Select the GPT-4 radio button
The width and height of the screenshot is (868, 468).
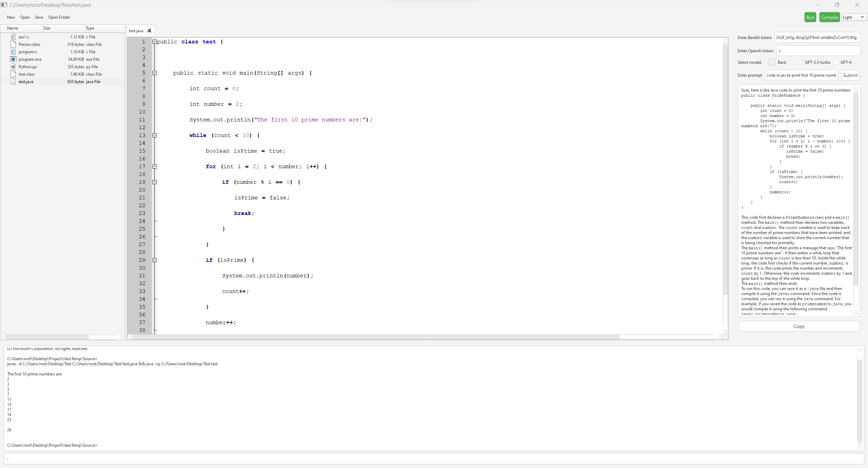point(836,62)
